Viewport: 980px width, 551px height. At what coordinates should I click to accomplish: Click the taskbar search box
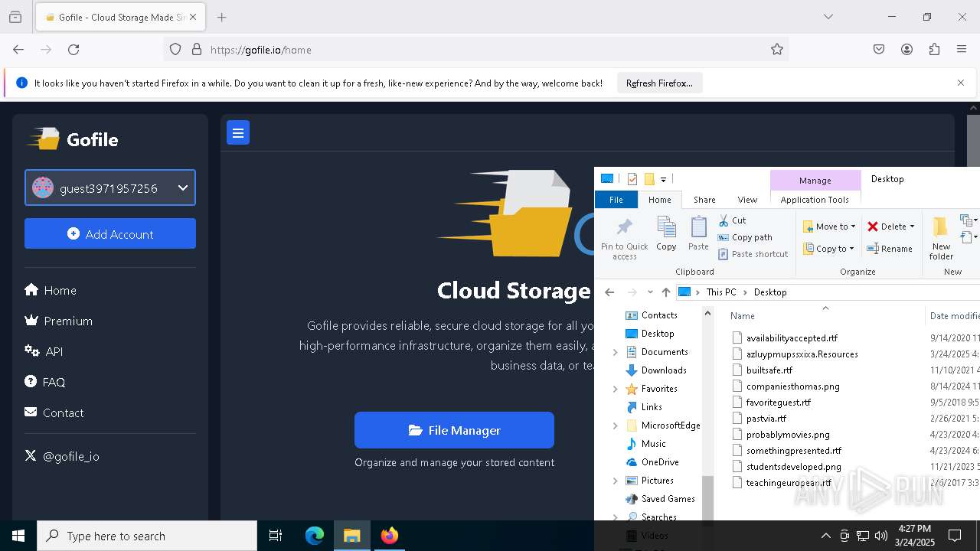[147, 536]
